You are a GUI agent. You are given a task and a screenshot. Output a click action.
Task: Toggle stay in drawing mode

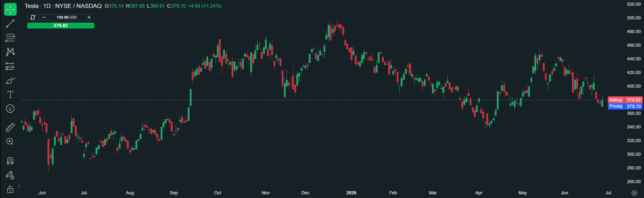point(10,175)
